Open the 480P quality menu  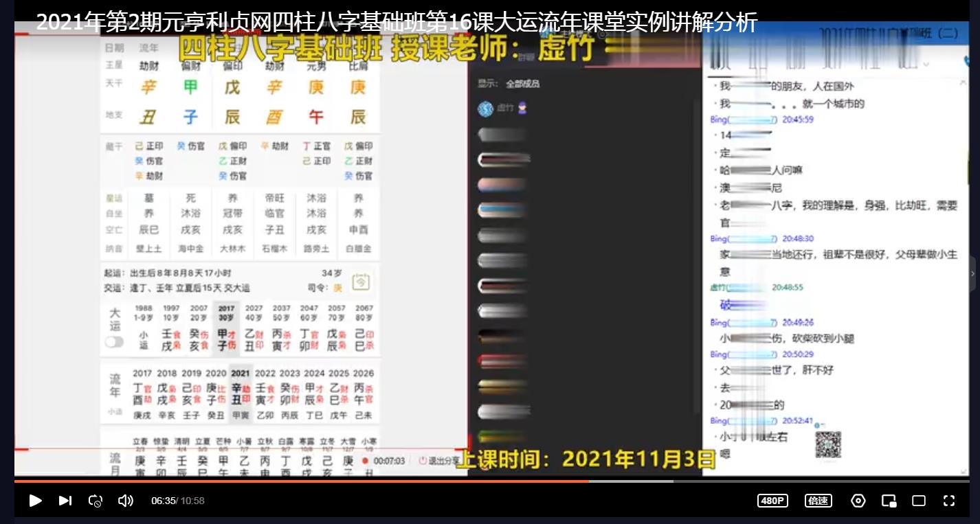tap(772, 501)
